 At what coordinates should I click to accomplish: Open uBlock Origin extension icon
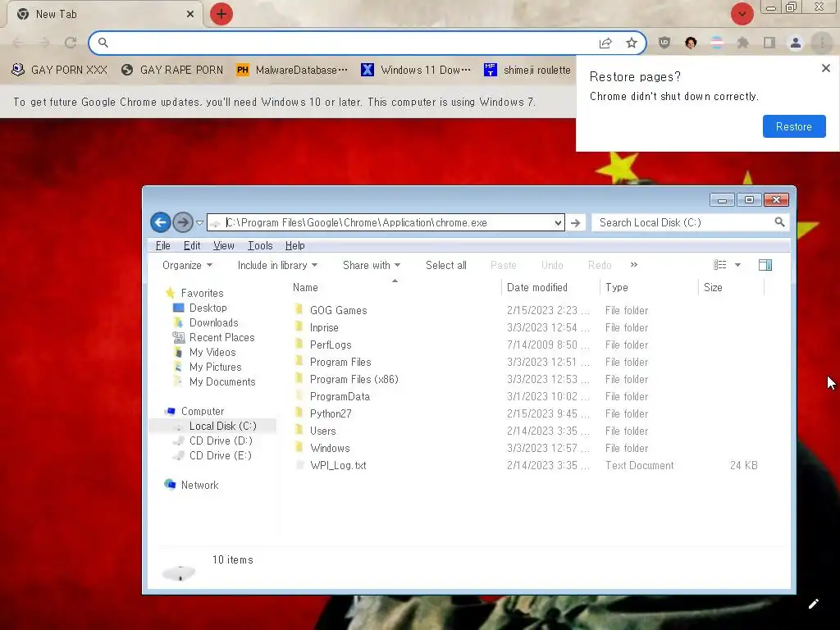664,43
